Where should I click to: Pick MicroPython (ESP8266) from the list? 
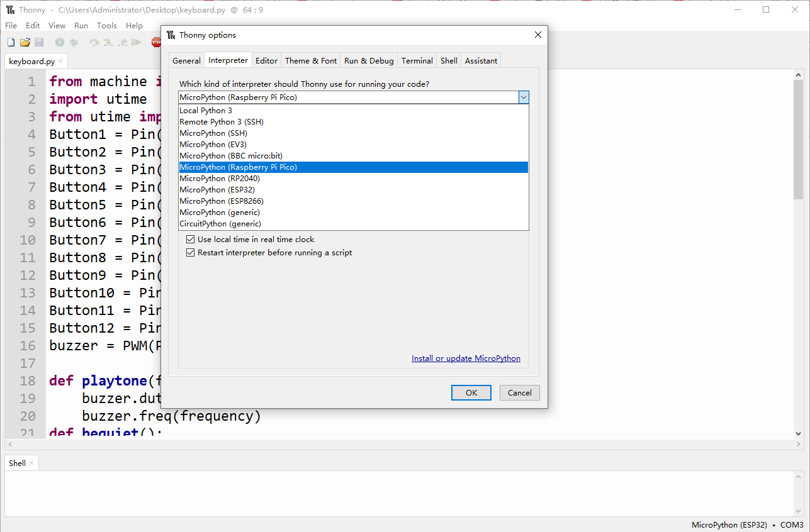pyautogui.click(x=354, y=201)
